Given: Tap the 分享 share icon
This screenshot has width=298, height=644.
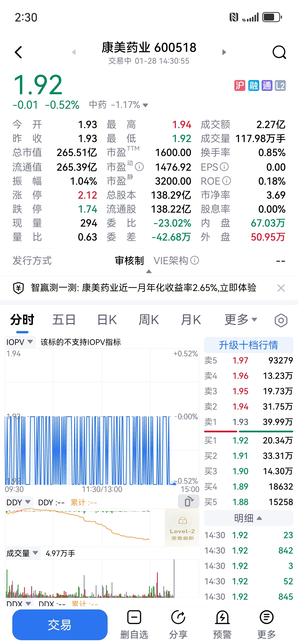Looking at the screenshot, I should tap(178, 624).
